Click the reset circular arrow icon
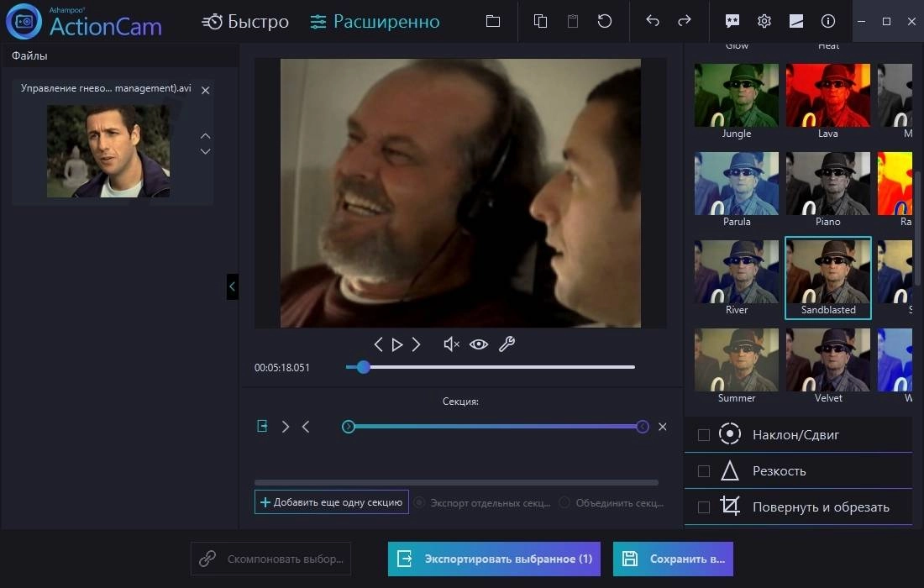This screenshot has width=924, height=588. 605,21
